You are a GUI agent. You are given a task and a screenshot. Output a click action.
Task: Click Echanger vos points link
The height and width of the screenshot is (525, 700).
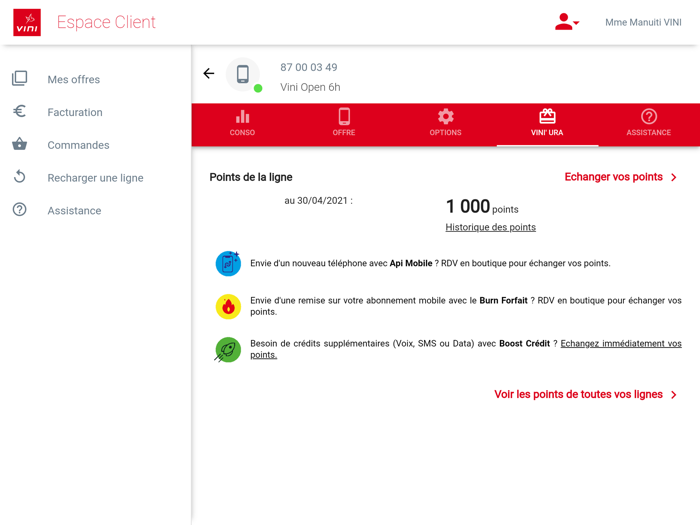click(x=613, y=177)
